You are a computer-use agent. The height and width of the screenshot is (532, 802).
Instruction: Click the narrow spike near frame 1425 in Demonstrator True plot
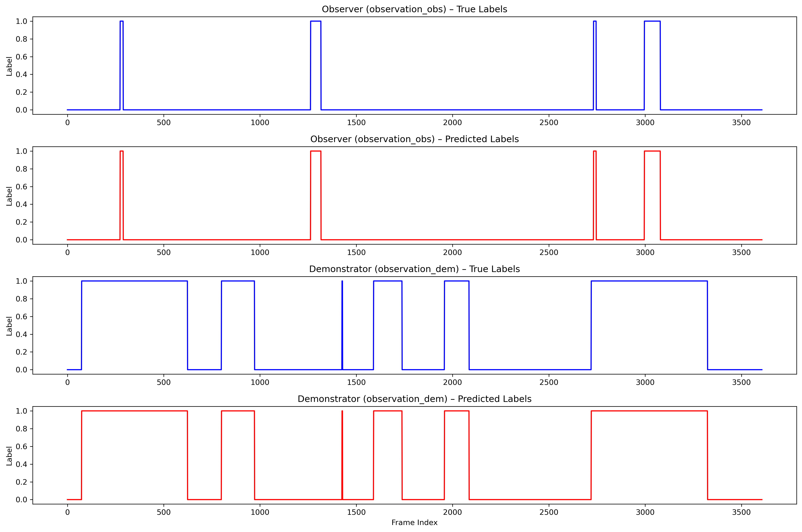[342, 325]
